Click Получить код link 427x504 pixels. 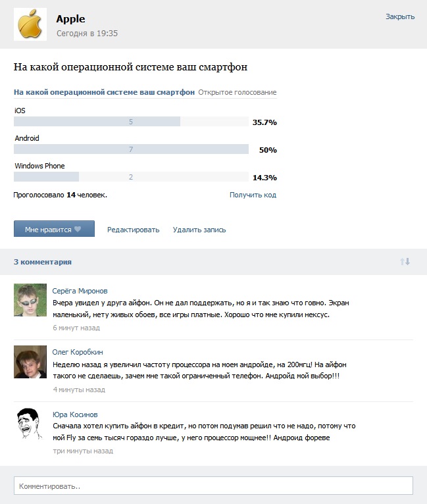pyautogui.click(x=253, y=195)
